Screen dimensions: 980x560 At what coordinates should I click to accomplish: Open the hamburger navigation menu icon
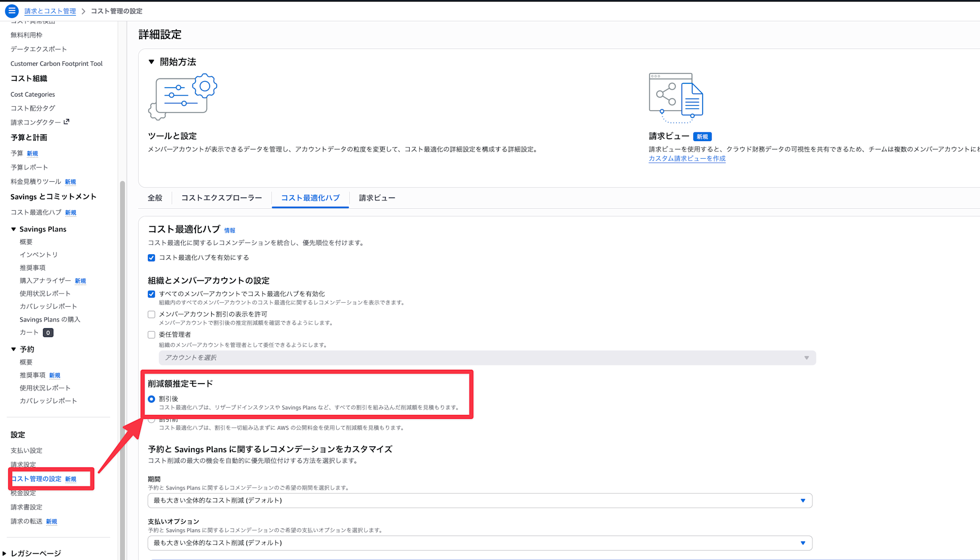point(12,10)
